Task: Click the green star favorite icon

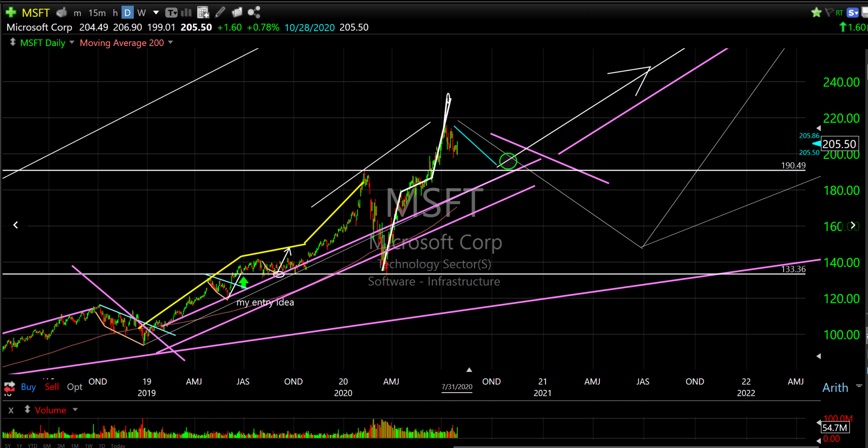Action: click(x=816, y=13)
